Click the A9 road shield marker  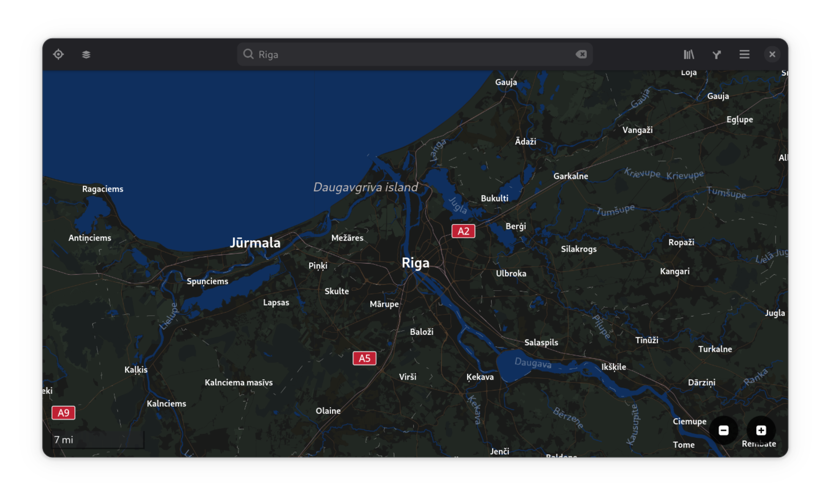[63, 413]
